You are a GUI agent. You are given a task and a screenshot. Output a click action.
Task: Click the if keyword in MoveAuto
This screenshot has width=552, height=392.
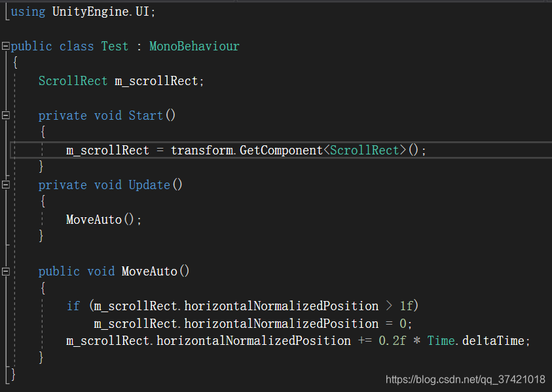click(73, 306)
